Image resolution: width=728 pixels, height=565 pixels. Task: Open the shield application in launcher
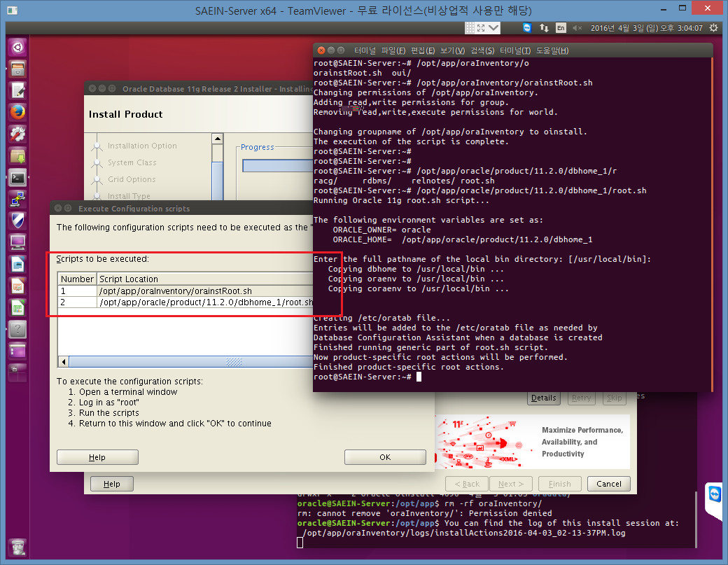[x=17, y=221]
